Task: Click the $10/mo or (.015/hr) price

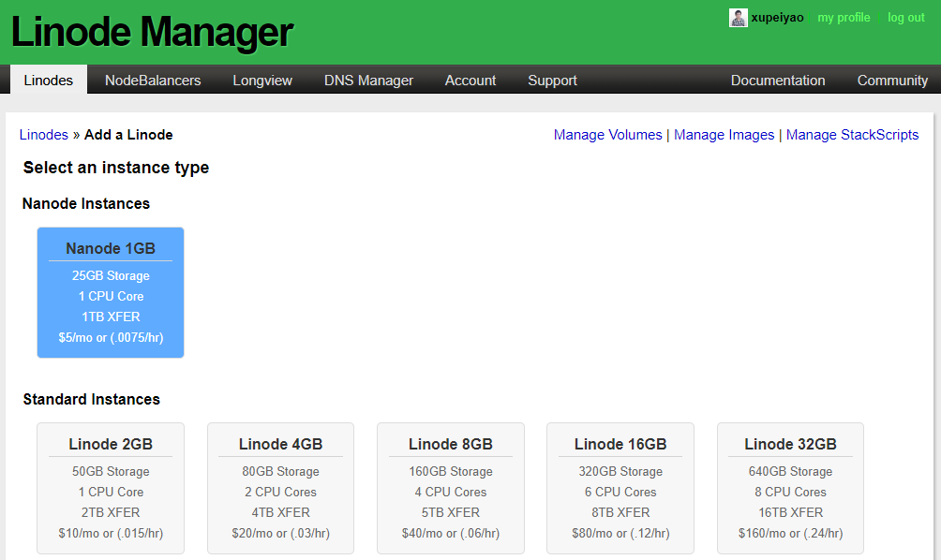Action: (111, 533)
